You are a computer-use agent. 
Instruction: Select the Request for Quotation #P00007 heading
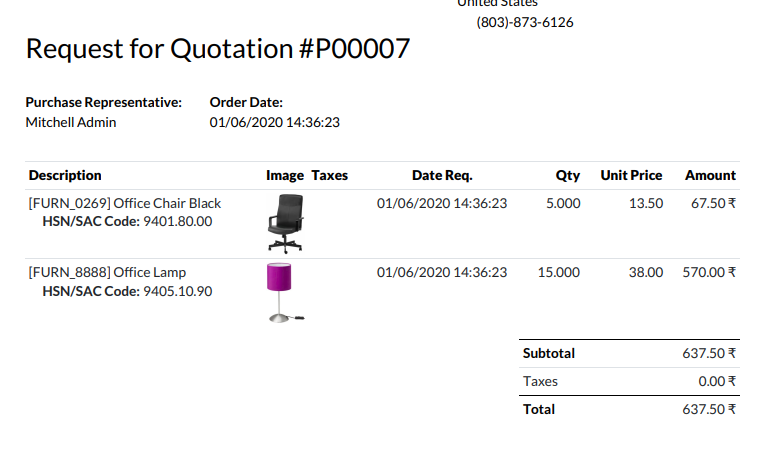[x=218, y=49]
